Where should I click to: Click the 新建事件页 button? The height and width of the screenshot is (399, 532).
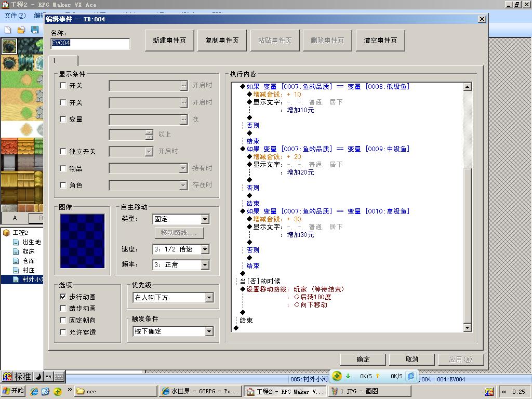(169, 41)
